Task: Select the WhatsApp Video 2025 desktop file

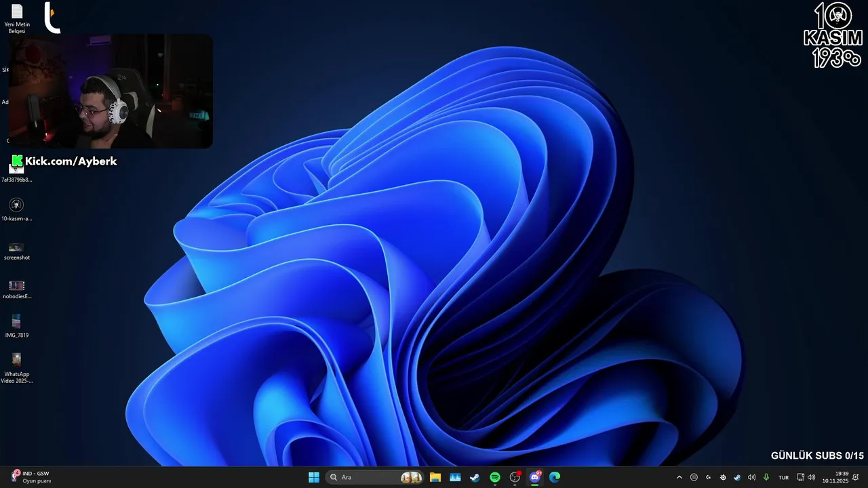Action: (16, 367)
